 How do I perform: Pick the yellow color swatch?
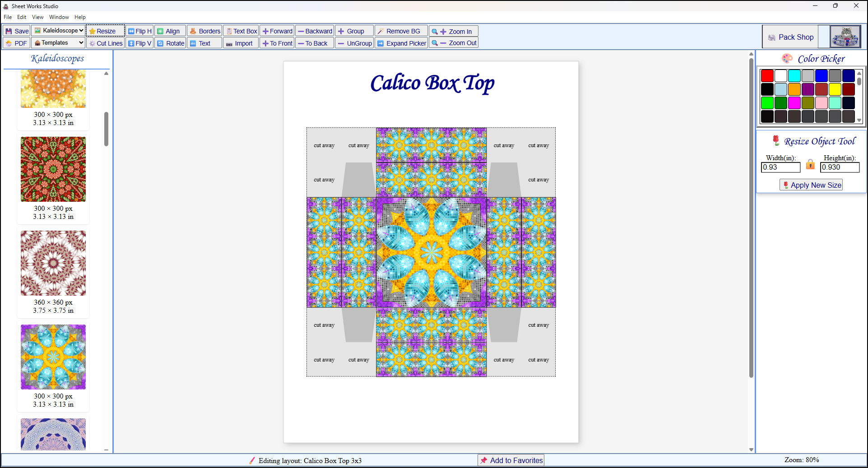[x=835, y=89]
